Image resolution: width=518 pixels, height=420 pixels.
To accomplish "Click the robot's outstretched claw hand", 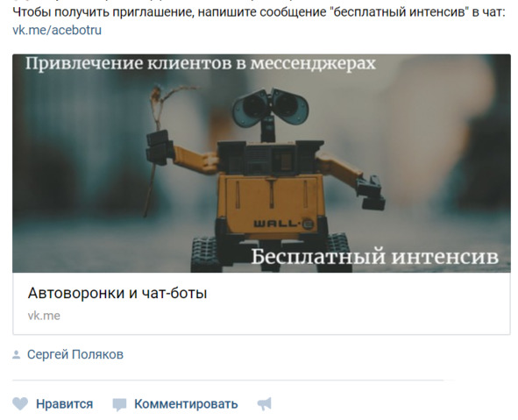I will pyautogui.click(x=371, y=193).
